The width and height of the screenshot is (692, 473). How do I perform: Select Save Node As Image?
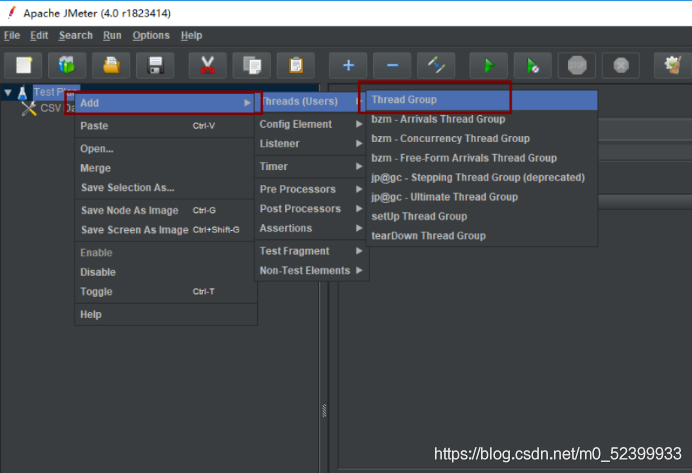(165, 210)
